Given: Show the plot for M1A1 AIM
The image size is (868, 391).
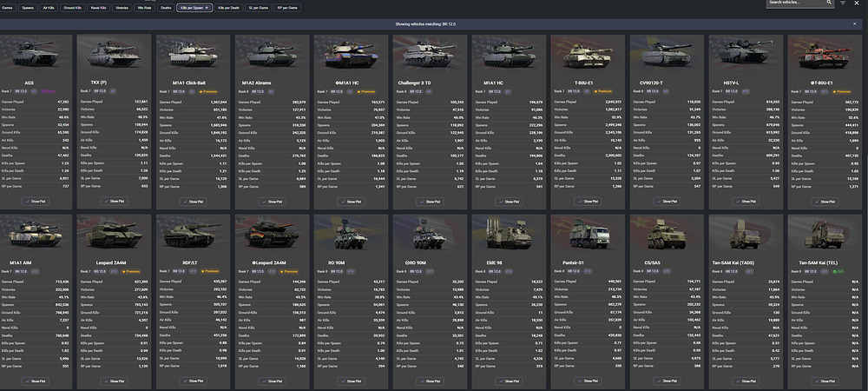Looking at the screenshot, I should [x=35, y=381].
